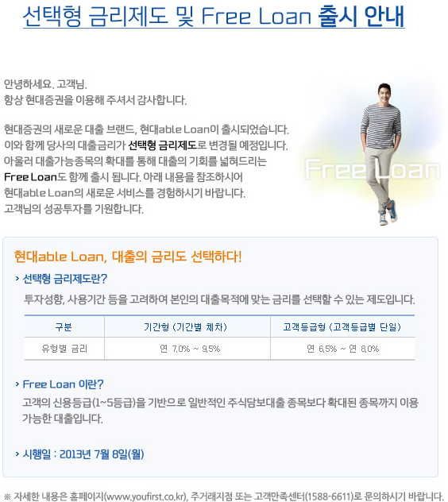448x502 pixels.
Task: Click the bold '선택형 금리제도' text in intro
Action: coord(162,145)
